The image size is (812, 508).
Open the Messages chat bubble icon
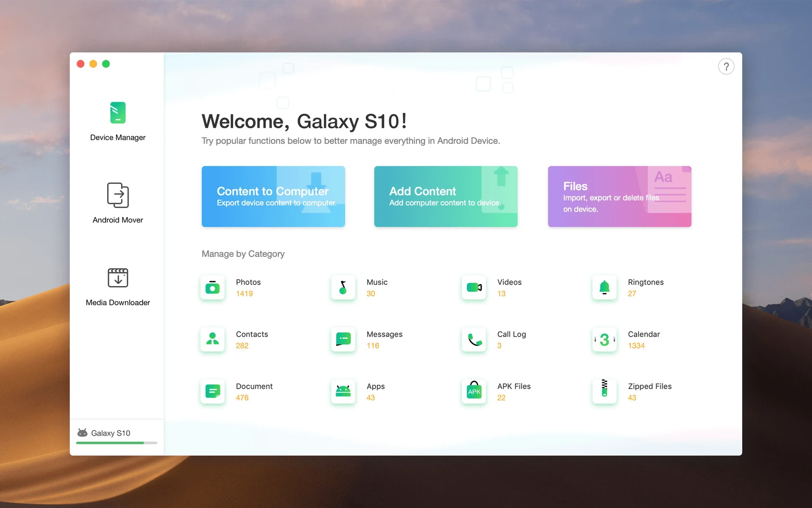pos(343,340)
